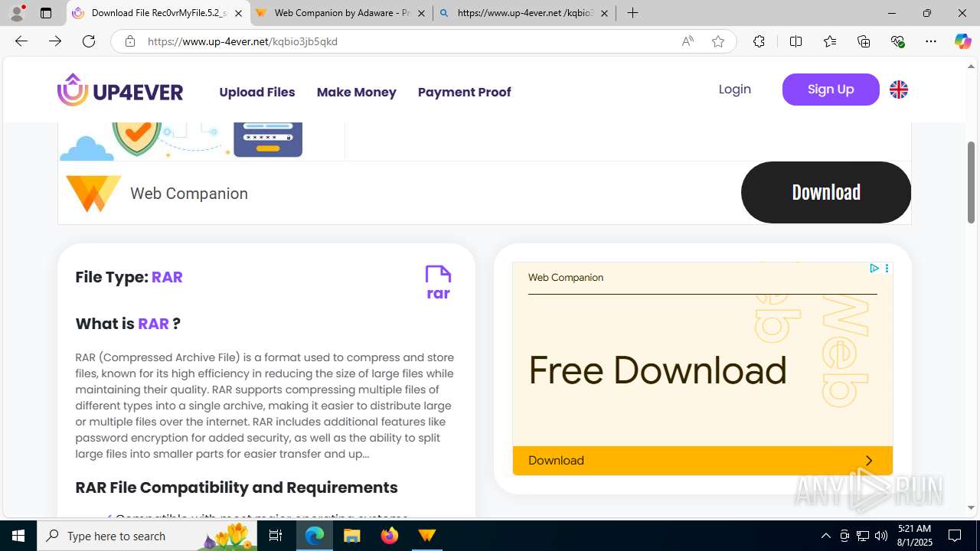The width and height of the screenshot is (980, 551).
Task: Open Edge Settings and more menu
Action: 931,41
